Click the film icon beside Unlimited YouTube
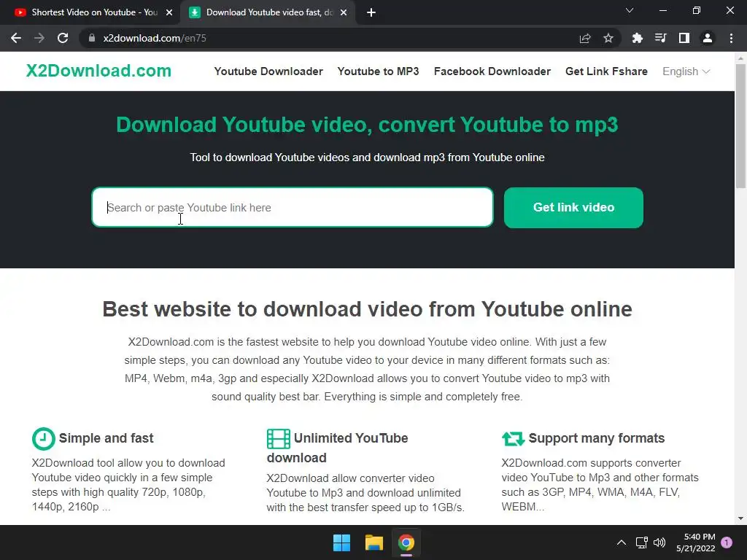The width and height of the screenshot is (747, 560). tap(278, 438)
